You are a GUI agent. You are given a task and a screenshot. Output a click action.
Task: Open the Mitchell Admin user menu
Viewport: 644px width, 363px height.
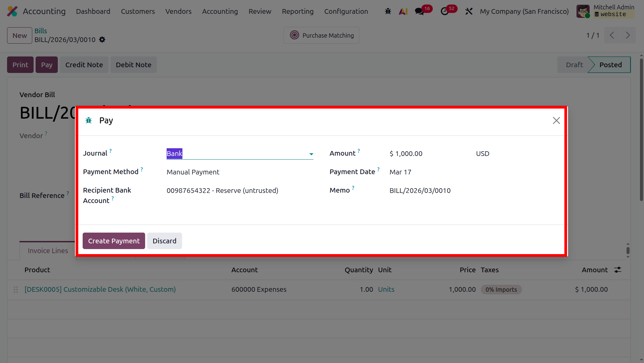point(605,11)
